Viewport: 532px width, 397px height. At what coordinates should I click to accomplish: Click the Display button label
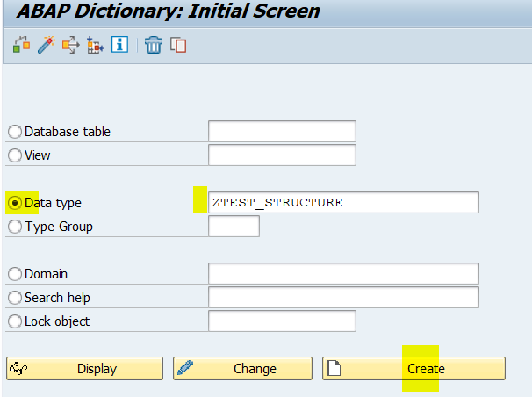pos(97,369)
